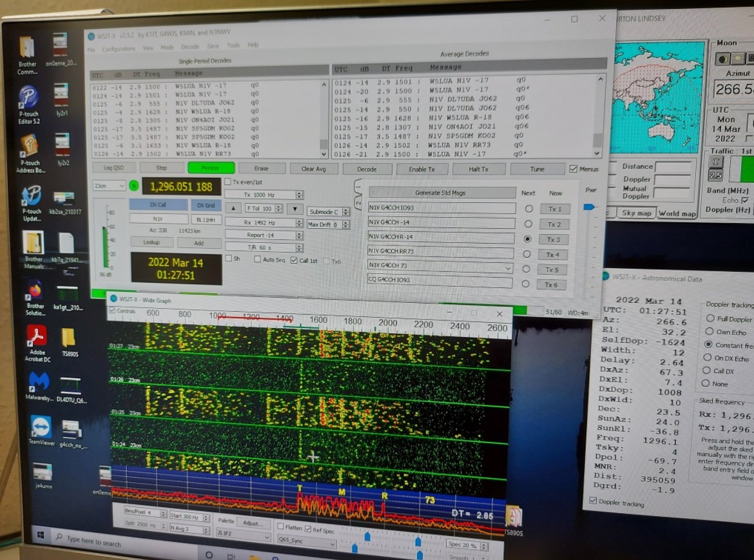Click the Cortana circle on the taskbar
The image size is (754, 560).
click(209, 554)
